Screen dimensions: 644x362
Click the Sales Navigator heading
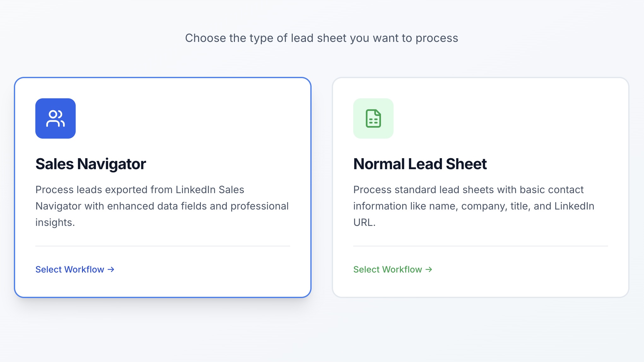(91, 164)
